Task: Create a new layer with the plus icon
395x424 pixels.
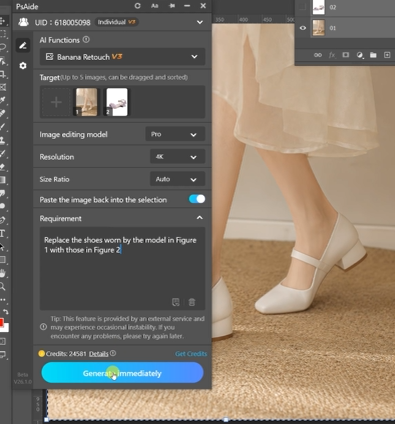Action: pyautogui.click(x=387, y=55)
